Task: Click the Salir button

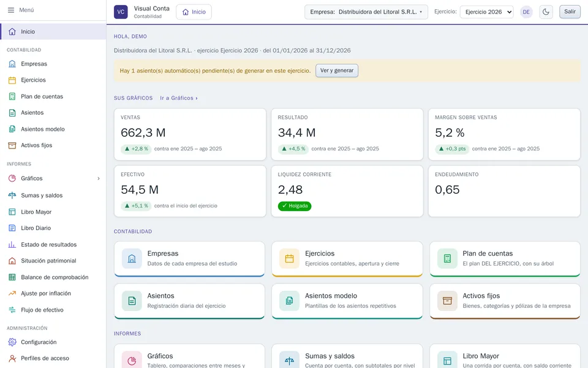Action: click(570, 12)
